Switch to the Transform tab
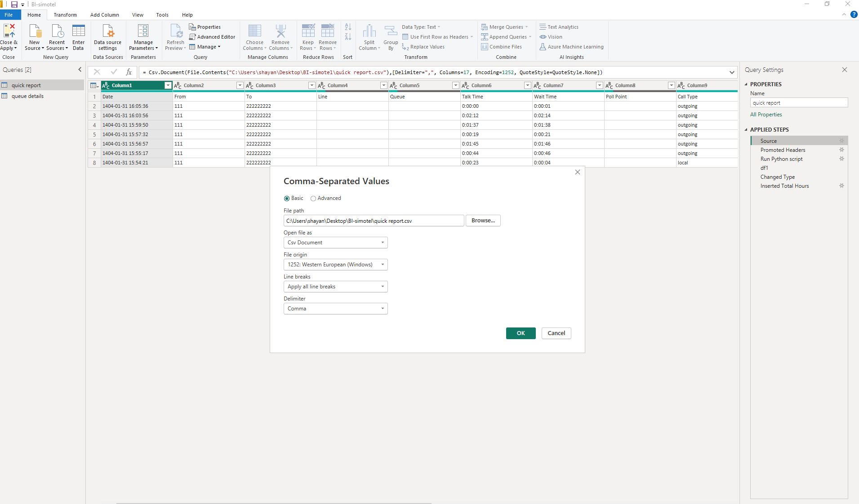 [x=65, y=15]
